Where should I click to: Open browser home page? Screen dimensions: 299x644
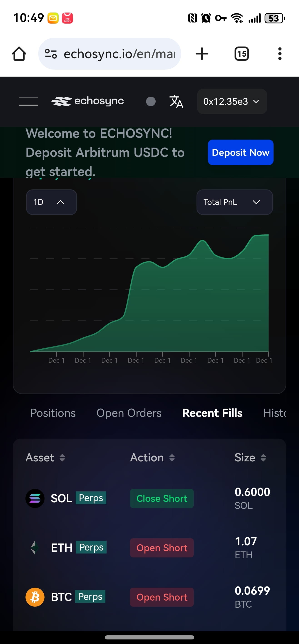coord(19,54)
